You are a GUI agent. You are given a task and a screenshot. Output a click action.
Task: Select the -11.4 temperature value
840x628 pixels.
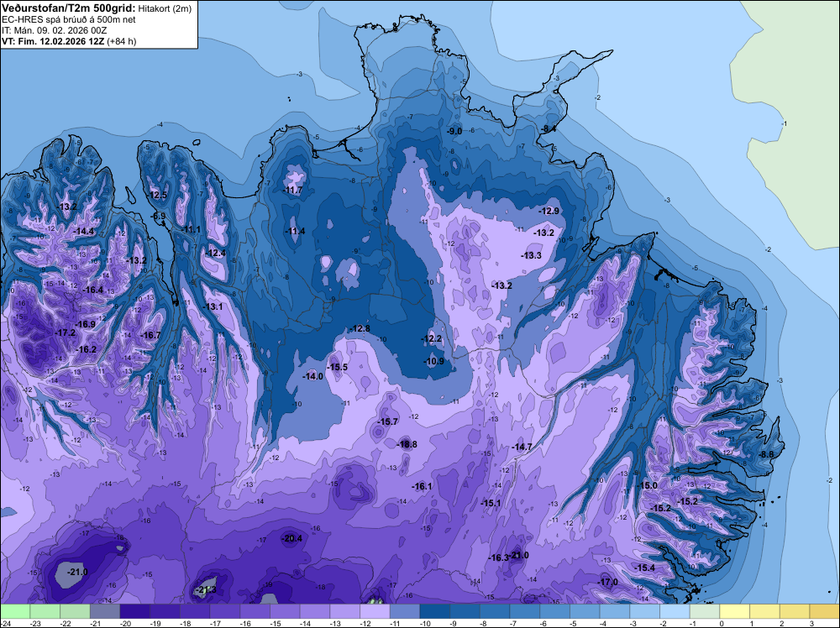click(x=295, y=231)
